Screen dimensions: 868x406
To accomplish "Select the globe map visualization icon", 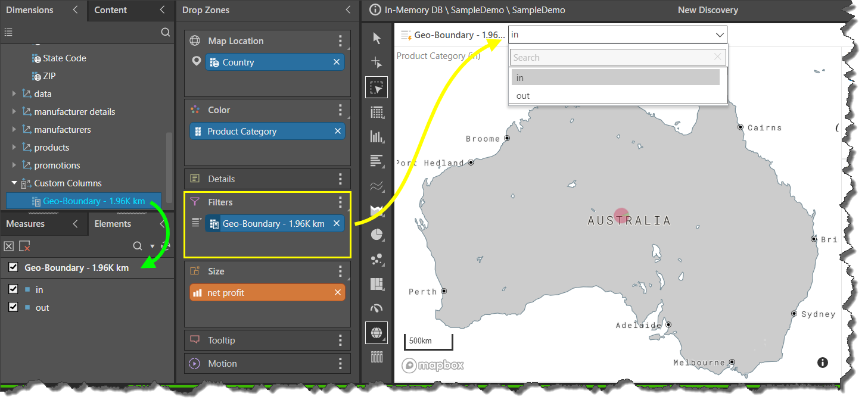I will pos(377,333).
